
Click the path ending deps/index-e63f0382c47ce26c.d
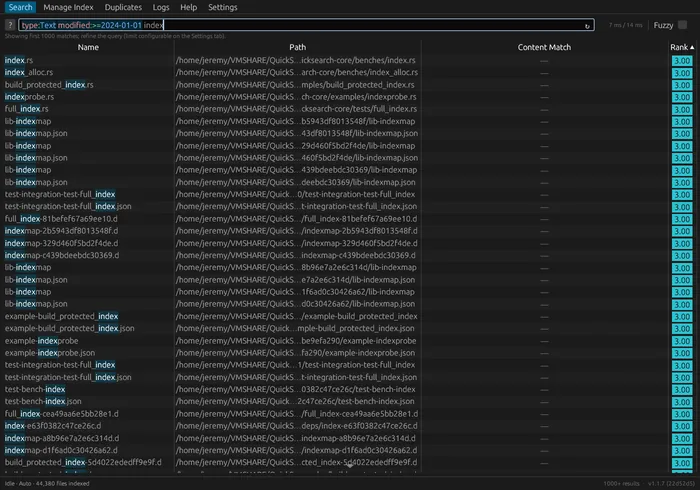click(297, 426)
